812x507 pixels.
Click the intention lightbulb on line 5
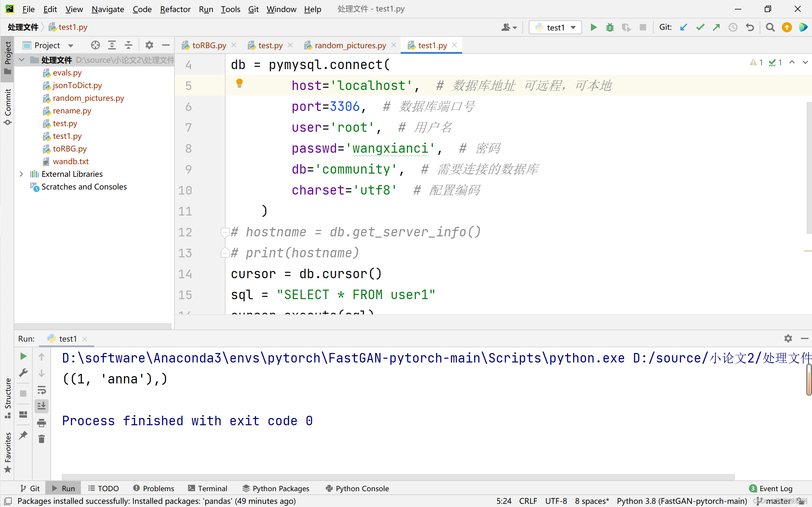point(239,83)
